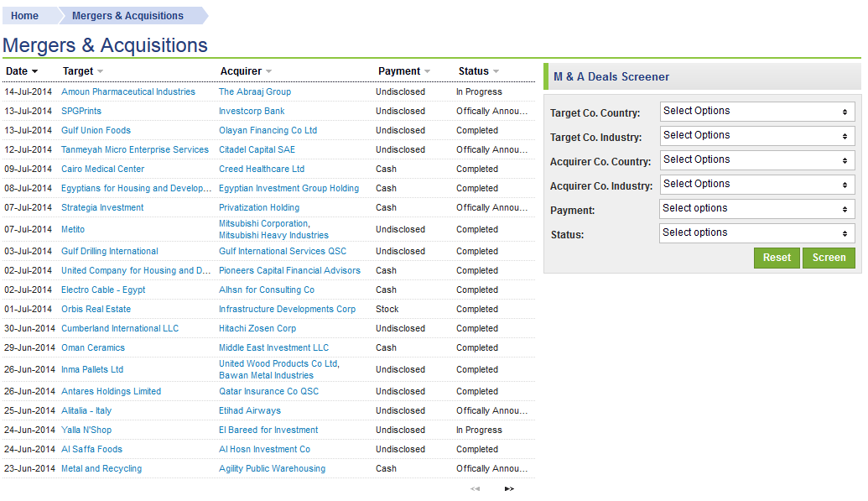Image resolution: width=868 pixels, height=501 pixels.
Task: Open Acquirer Co. Country dropdown
Action: coord(757,160)
